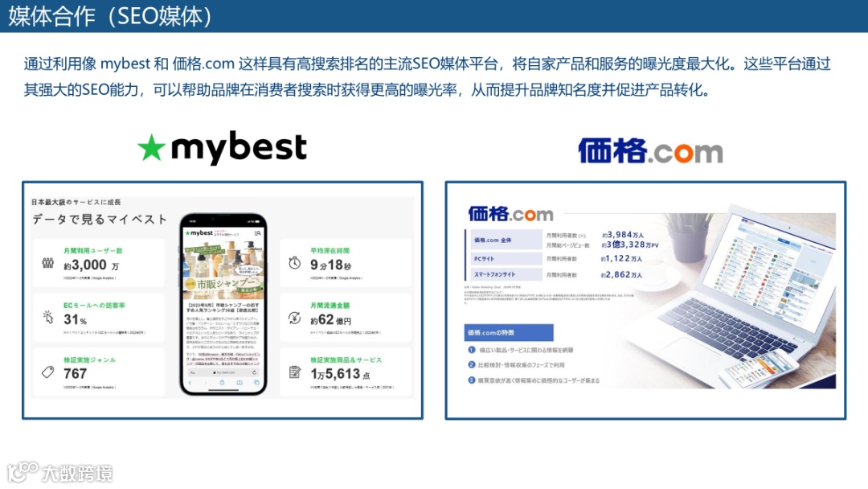Tap the my-best.com address bar on the phone

pyautogui.click(x=223, y=372)
